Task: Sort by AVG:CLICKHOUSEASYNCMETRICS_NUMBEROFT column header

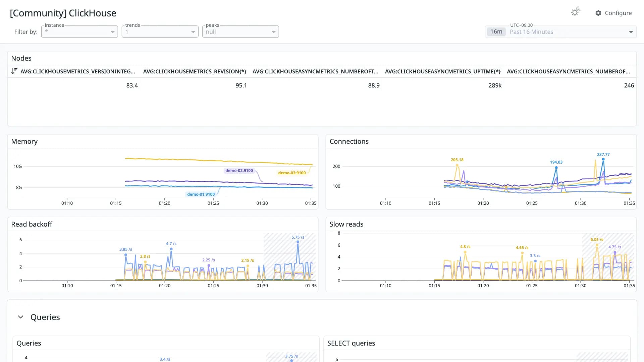Action: pos(315,71)
